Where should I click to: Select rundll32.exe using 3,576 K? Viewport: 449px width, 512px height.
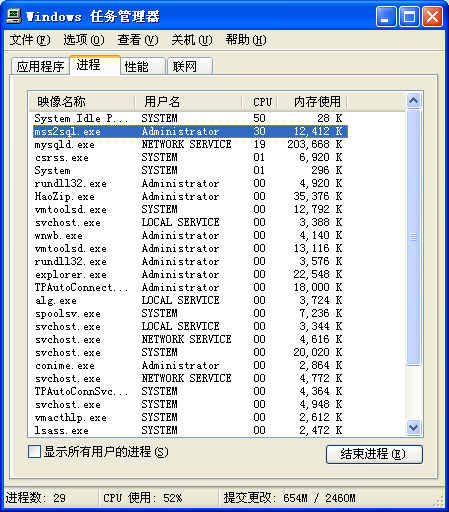point(190,261)
